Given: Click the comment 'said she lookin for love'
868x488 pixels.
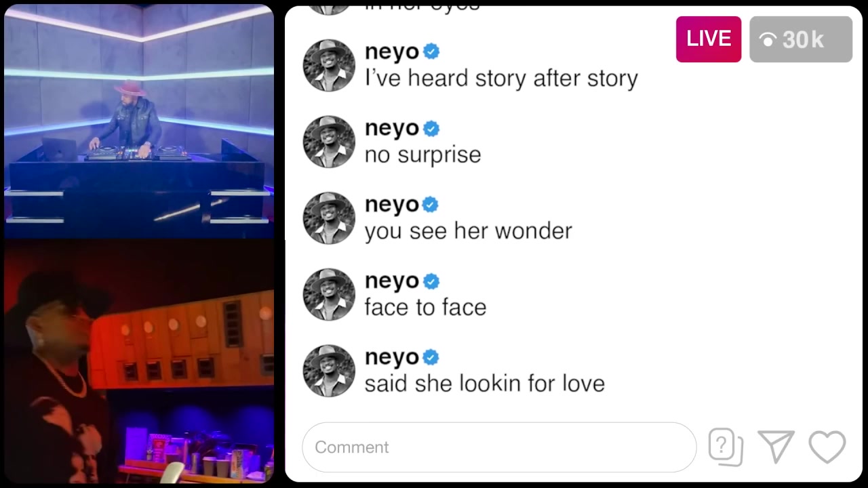Looking at the screenshot, I should (484, 384).
